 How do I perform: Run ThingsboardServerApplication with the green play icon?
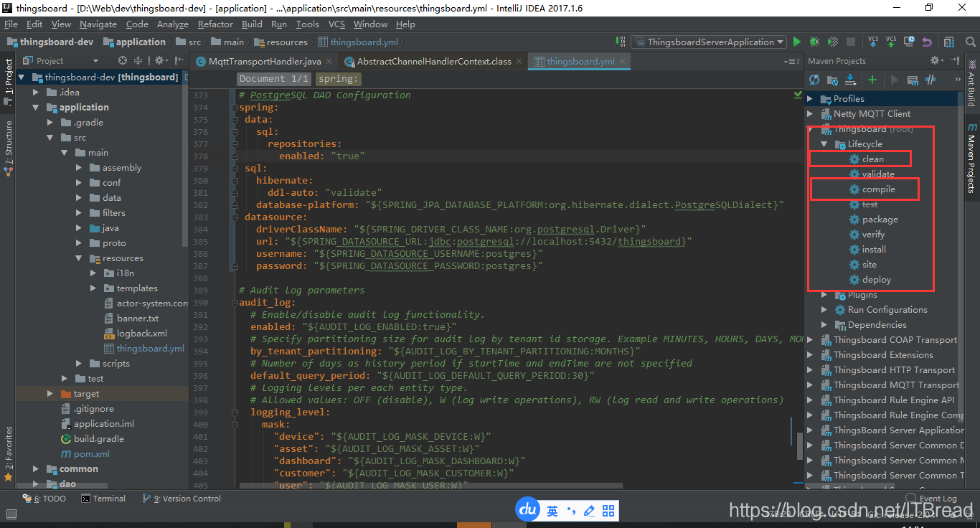click(x=797, y=42)
